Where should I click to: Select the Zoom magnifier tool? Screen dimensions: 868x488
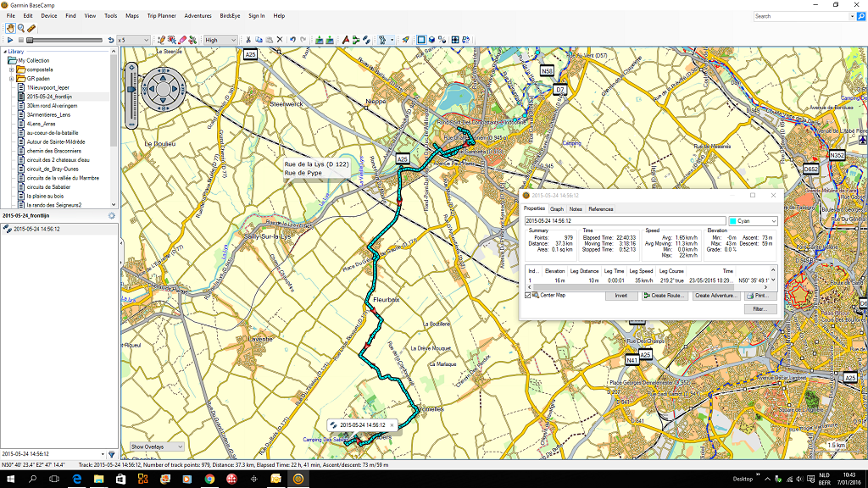21,28
